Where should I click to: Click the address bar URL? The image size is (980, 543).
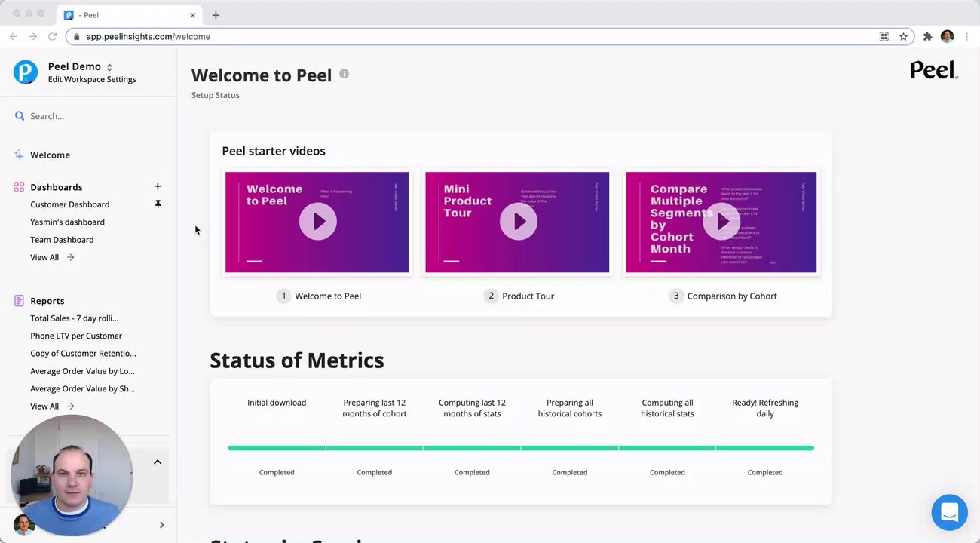tap(148, 36)
